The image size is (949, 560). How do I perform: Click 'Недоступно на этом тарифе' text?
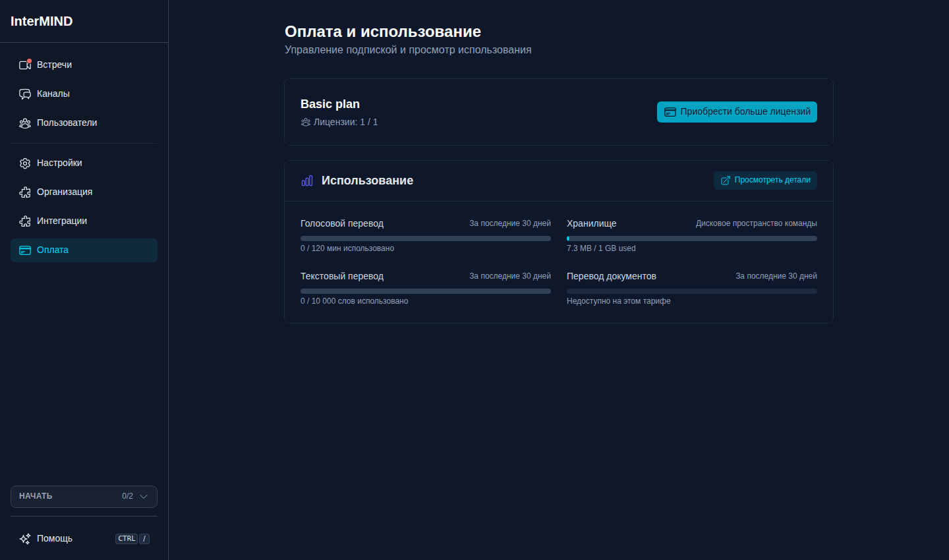(x=619, y=301)
